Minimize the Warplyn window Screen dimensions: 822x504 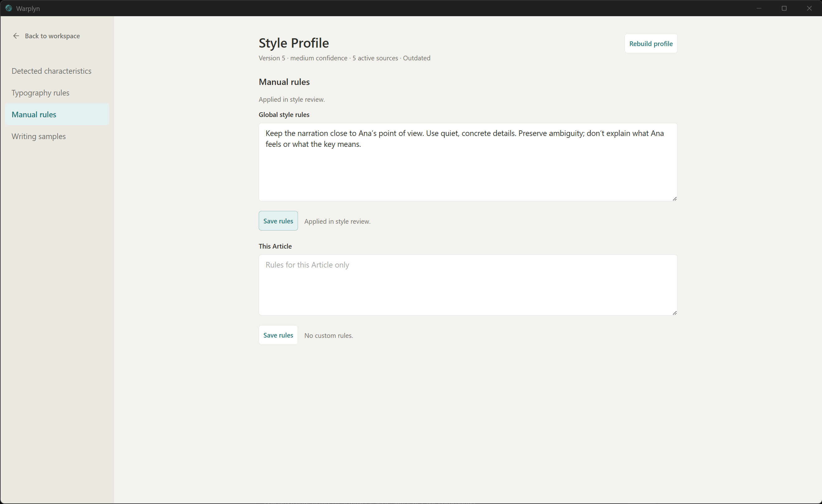point(758,8)
